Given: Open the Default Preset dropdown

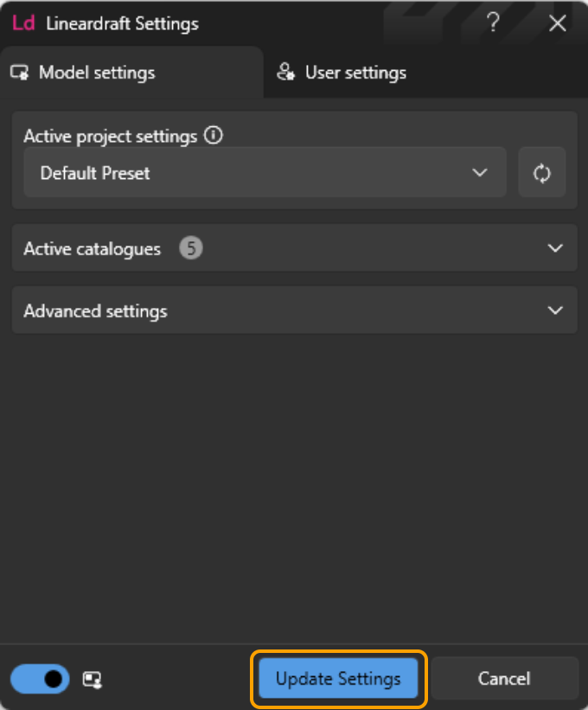Looking at the screenshot, I should pyautogui.click(x=265, y=173).
